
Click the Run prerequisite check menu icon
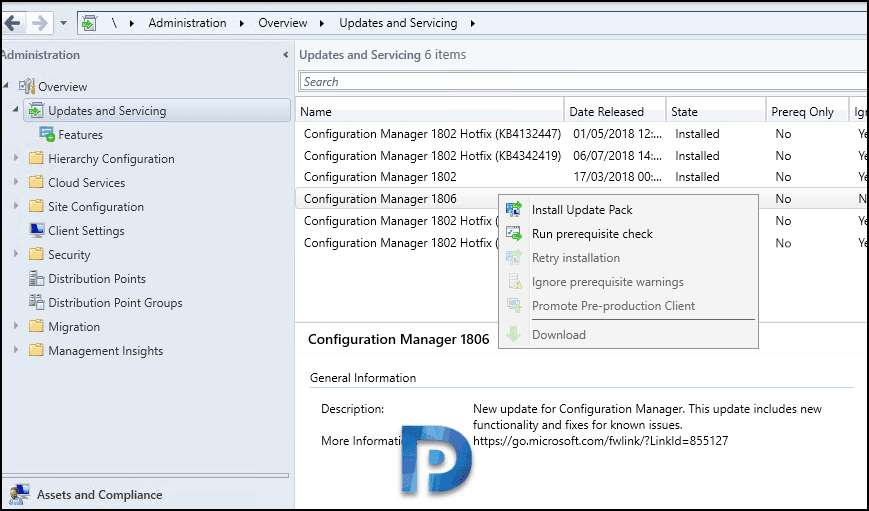pos(514,233)
